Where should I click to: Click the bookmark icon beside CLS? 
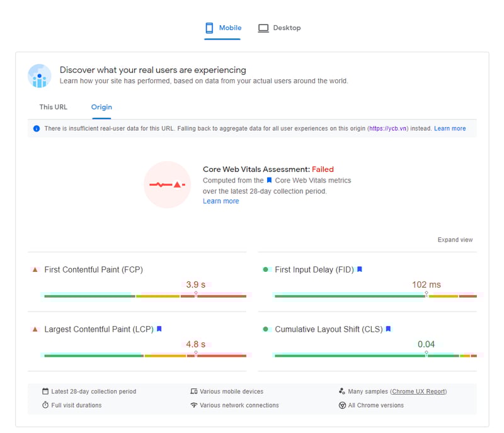click(x=388, y=329)
